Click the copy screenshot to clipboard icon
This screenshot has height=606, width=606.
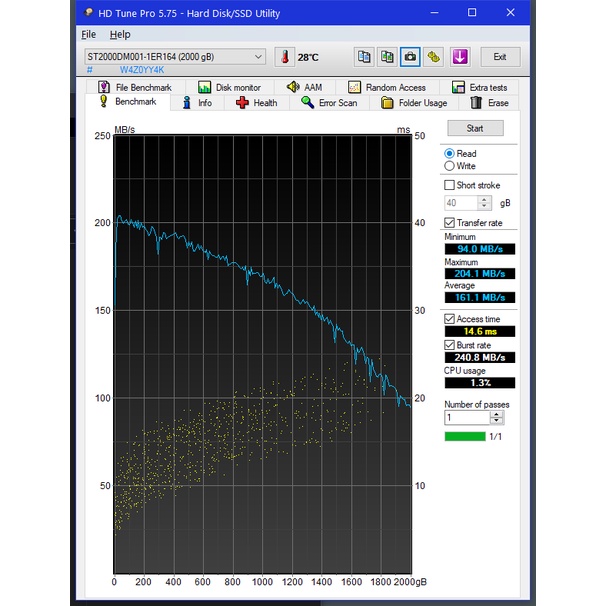[x=387, y=57]
